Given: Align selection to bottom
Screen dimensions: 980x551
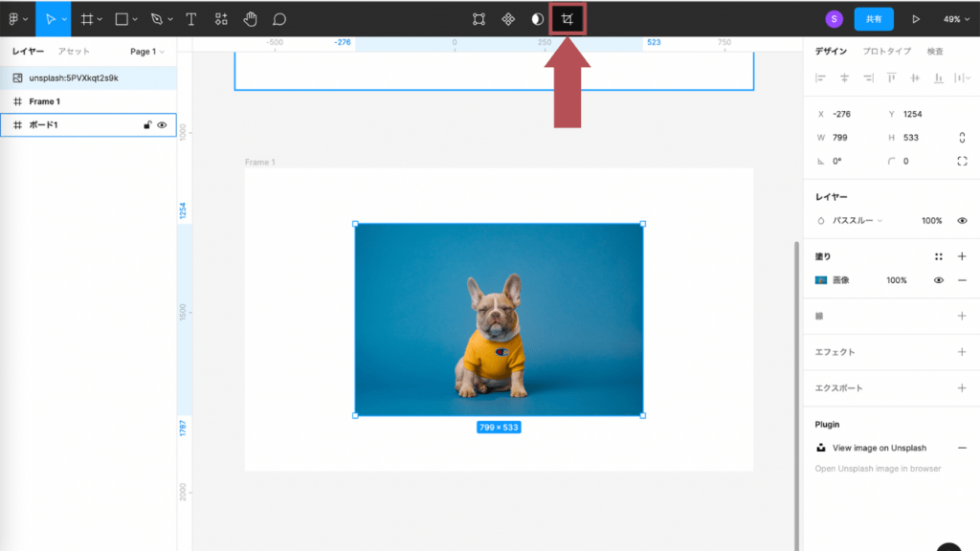Looking at the screenshot, I should point(939,78).
